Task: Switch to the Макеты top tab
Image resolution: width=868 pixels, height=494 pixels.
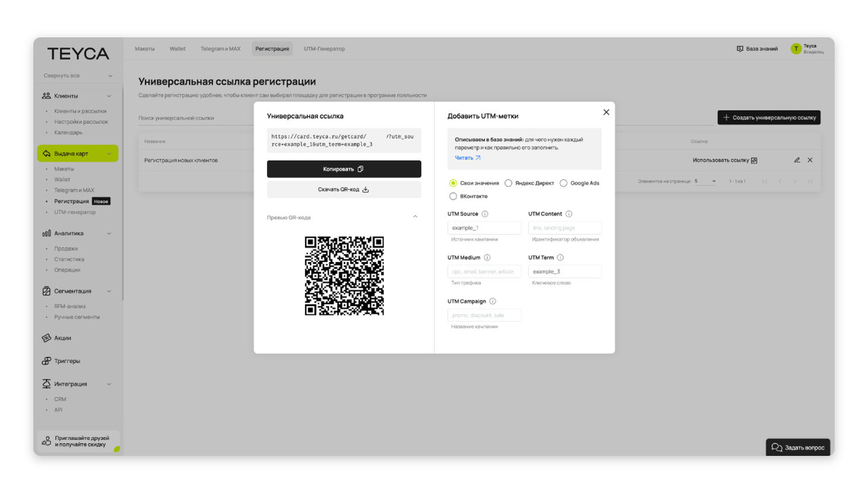Action: (144, 49)
